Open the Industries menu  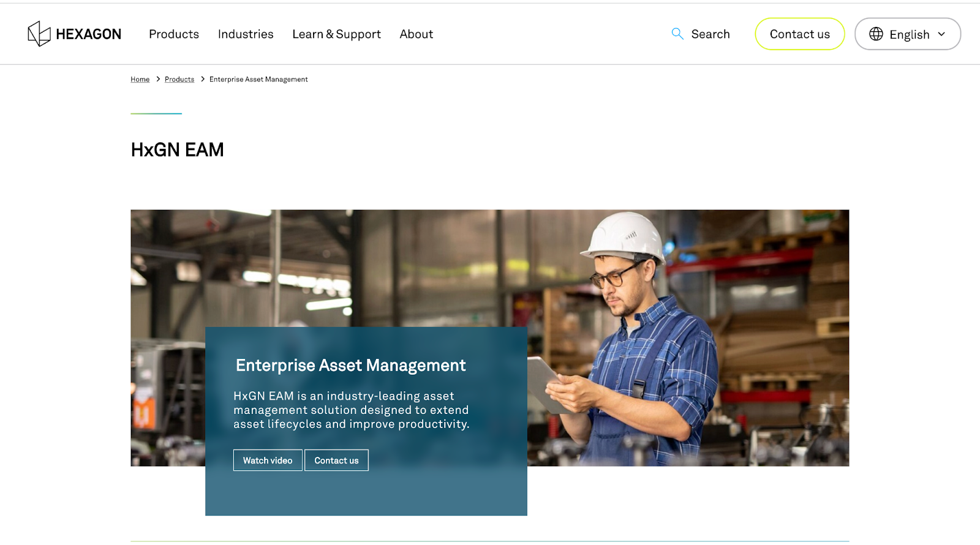246,34
